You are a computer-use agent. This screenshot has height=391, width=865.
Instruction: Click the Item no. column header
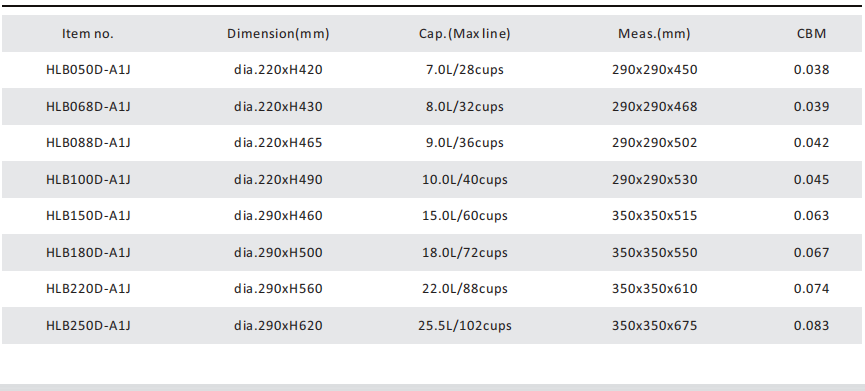coord(88,34)
